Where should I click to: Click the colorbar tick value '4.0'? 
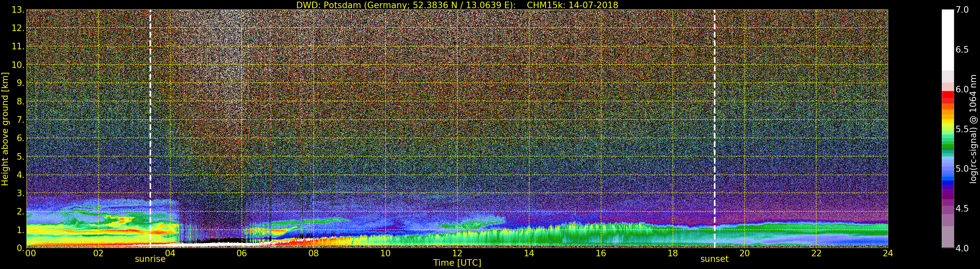click(x=962, y=248)
